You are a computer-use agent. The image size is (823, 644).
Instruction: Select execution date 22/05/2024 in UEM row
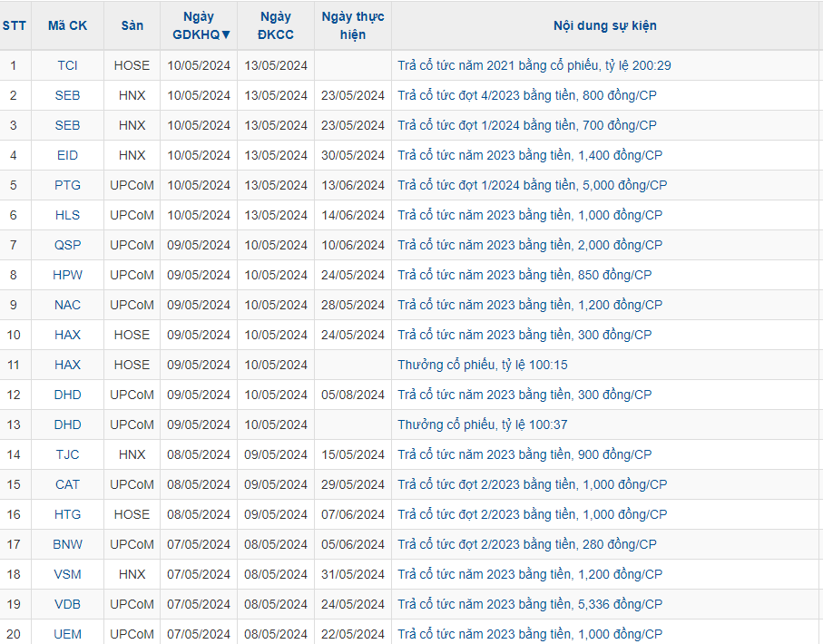353,634
